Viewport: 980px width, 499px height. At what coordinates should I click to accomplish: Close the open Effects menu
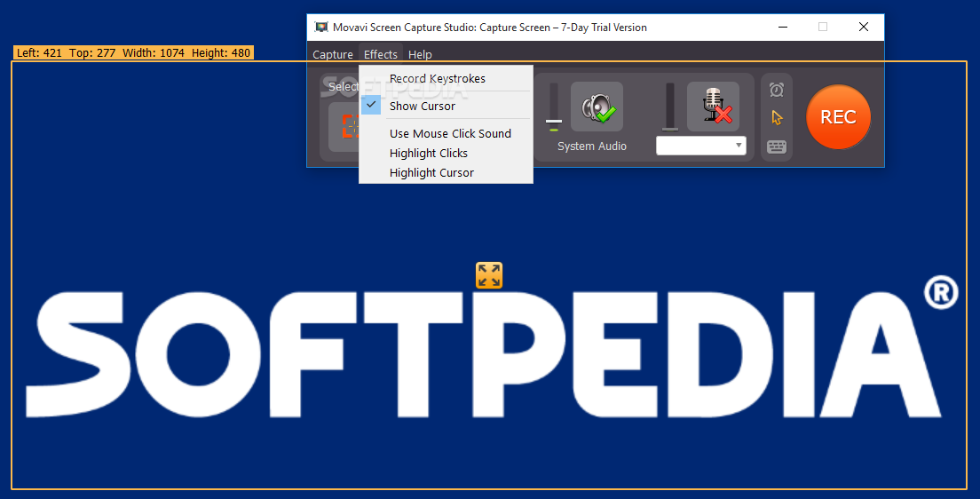[381, 54]
